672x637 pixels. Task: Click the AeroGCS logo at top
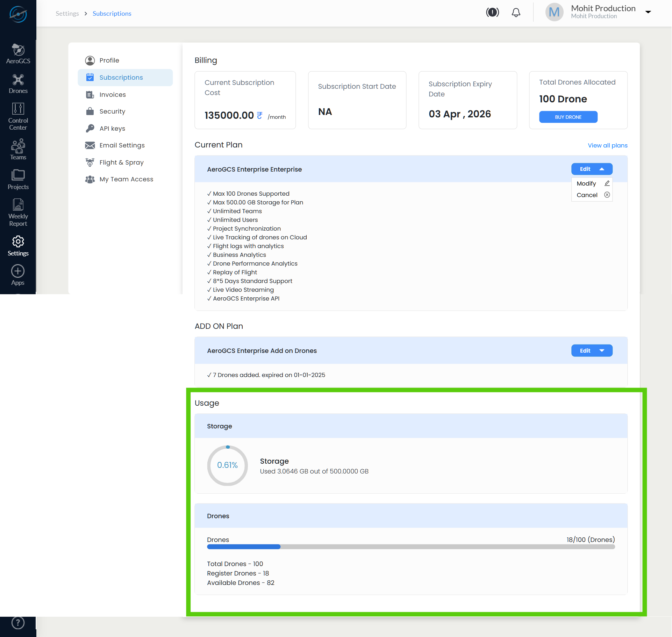pos(18,14)
